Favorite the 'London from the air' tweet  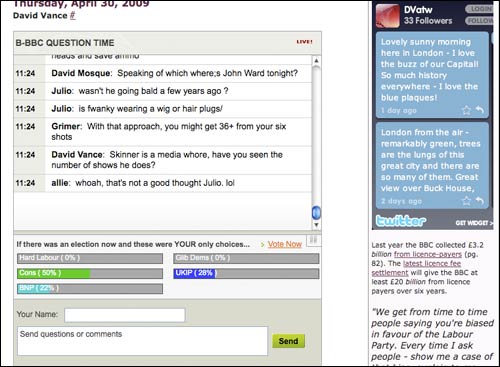click(466, 200)
